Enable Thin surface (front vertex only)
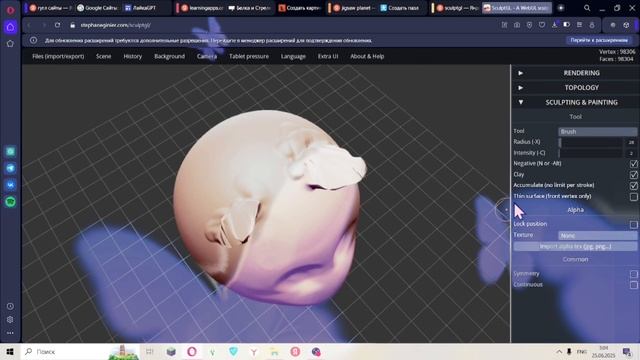640x360 pixels. (x=633, y=197)
